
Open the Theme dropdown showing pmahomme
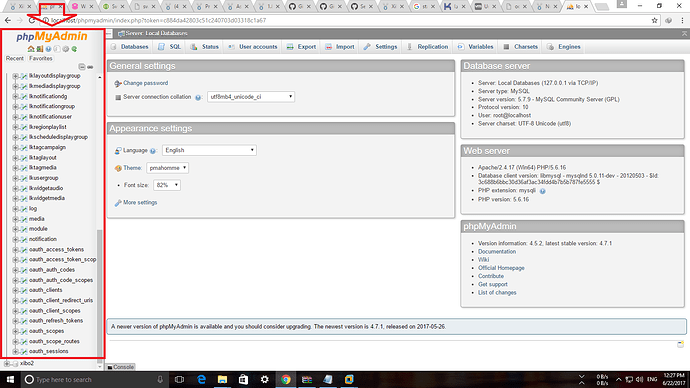tap(167, 168)
